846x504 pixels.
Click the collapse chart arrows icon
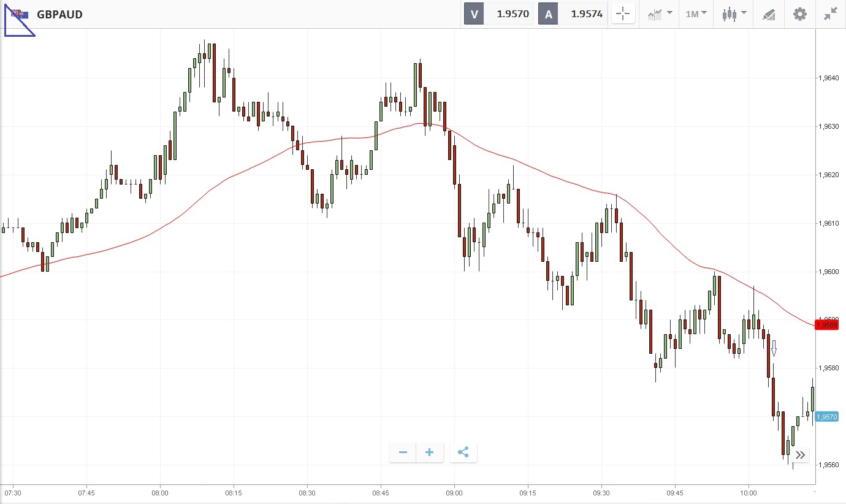(831, 14)
